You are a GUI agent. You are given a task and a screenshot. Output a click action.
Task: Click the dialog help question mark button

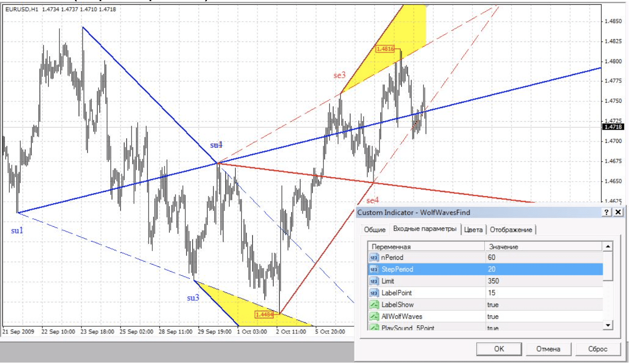point(607,213)
